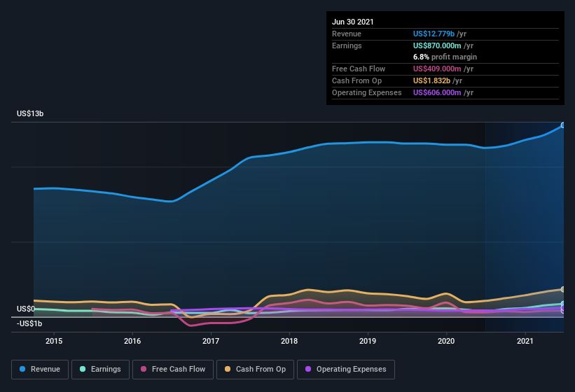Select the 2019 x-axis label
Screen dimensions: 575x392
tap(368, 341)
